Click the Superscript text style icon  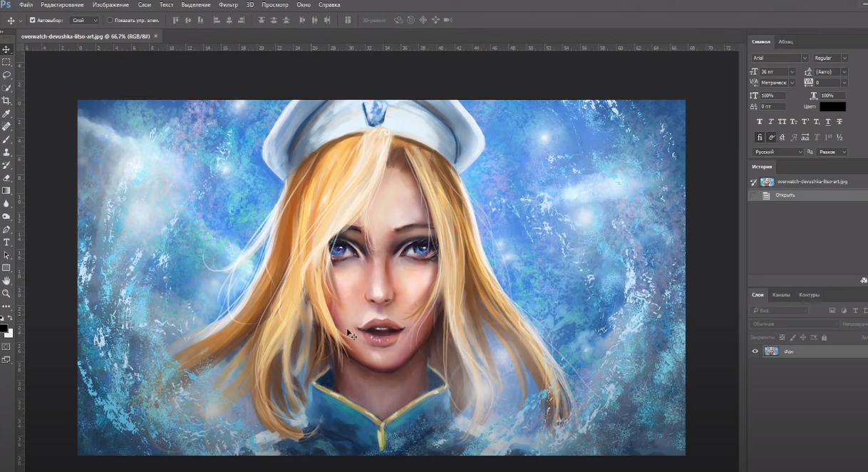click(x=805, y=121)
